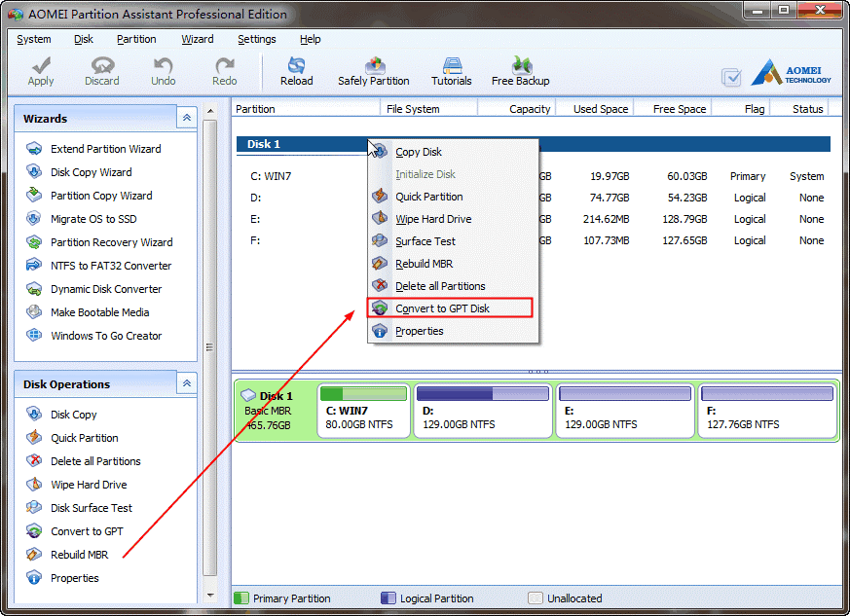Select Make Bootable Media
850x616 pixels.
(x=88, y=312)
